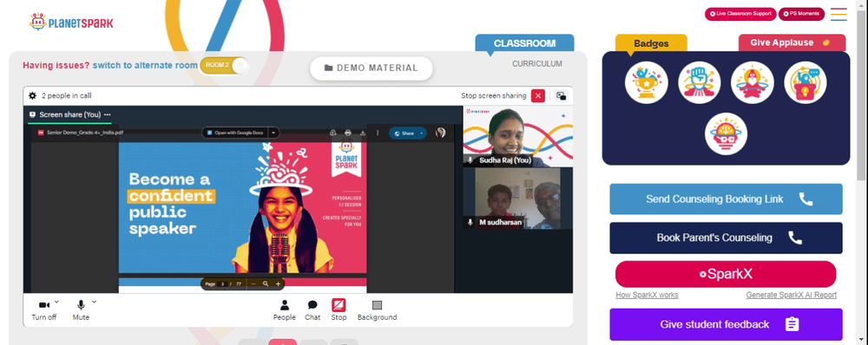Viewport: 868px width, 345px height.
Task: Click the PlanetSpark logo
Action: [71, 23]
